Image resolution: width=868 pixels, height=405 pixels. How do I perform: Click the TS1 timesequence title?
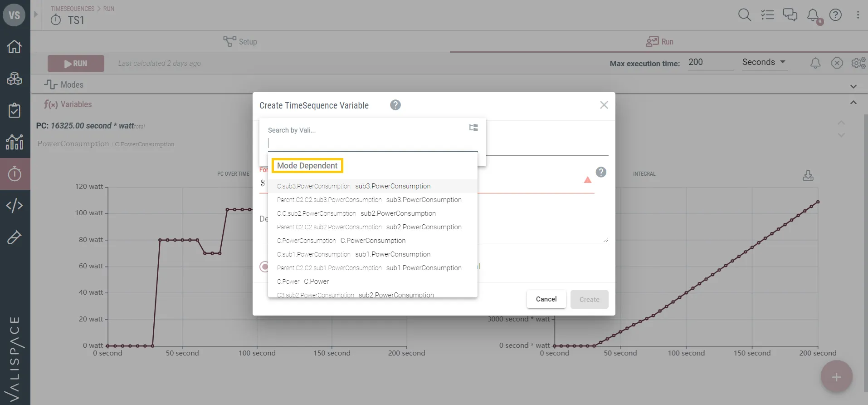click(x=76, y=20)
